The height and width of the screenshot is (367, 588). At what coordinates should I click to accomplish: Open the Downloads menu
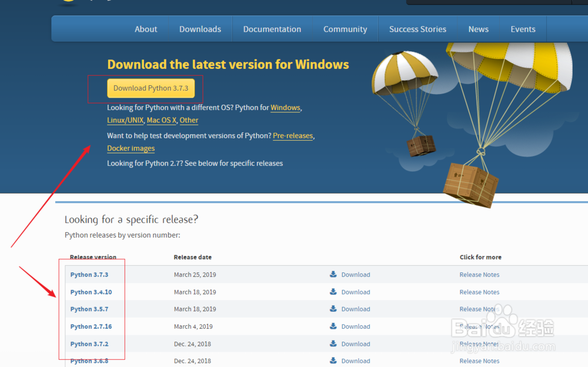[200, 28]
